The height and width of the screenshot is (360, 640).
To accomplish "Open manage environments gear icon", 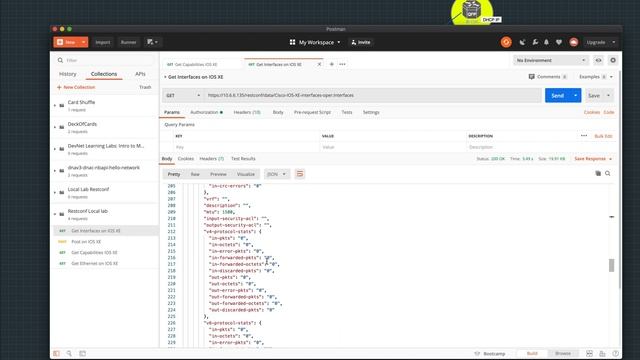I will [x=613, y=60].
